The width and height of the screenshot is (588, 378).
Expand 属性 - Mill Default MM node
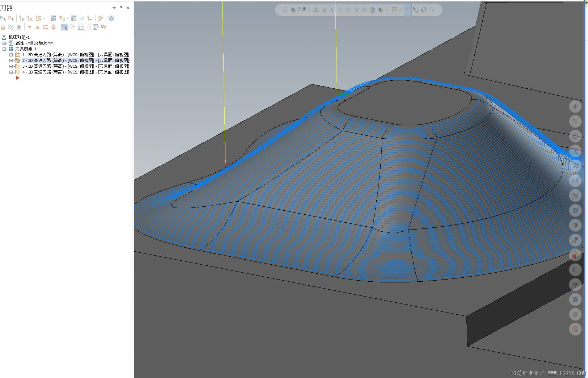tap(4, 43)
